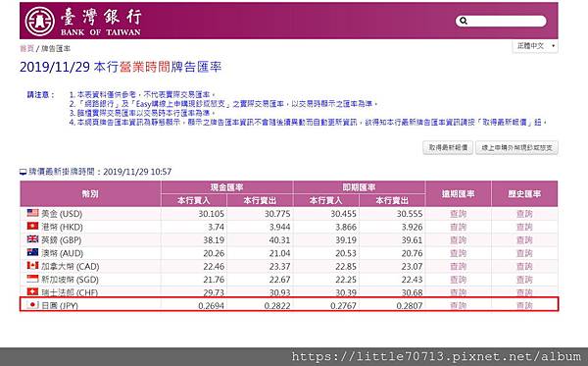This screenshot has width=588, height=366.
Task: Click the USD flag icon
Action: pos(32,213)
